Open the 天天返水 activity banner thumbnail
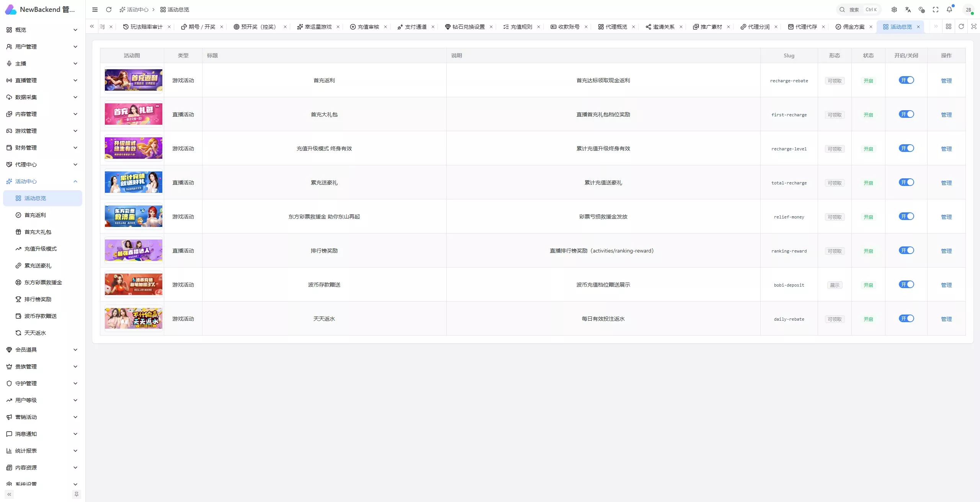Screen dimensions: 980x502 (x=134, y=318)
